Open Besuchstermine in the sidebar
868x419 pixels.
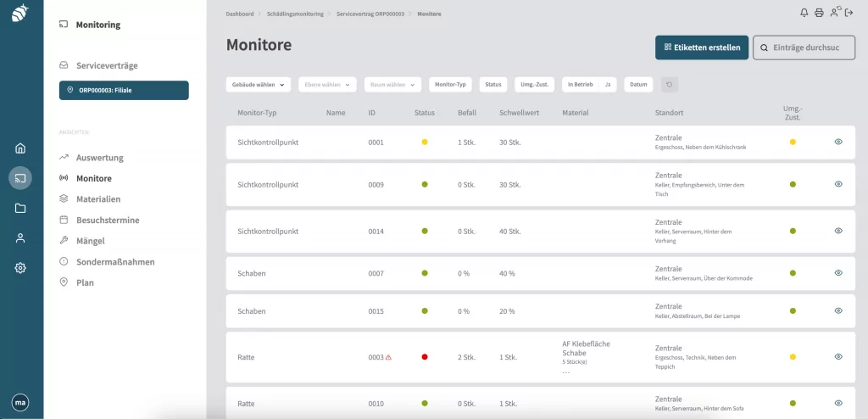[107, 220]
